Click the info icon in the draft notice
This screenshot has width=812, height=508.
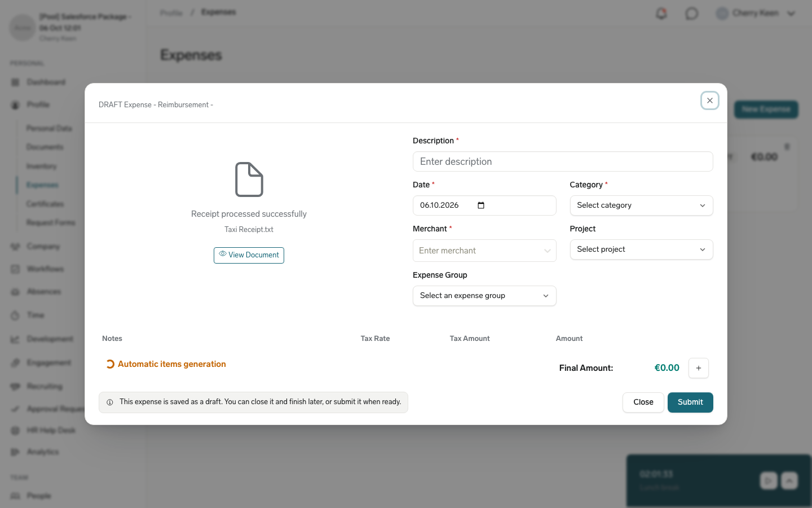tap(110, 402)
